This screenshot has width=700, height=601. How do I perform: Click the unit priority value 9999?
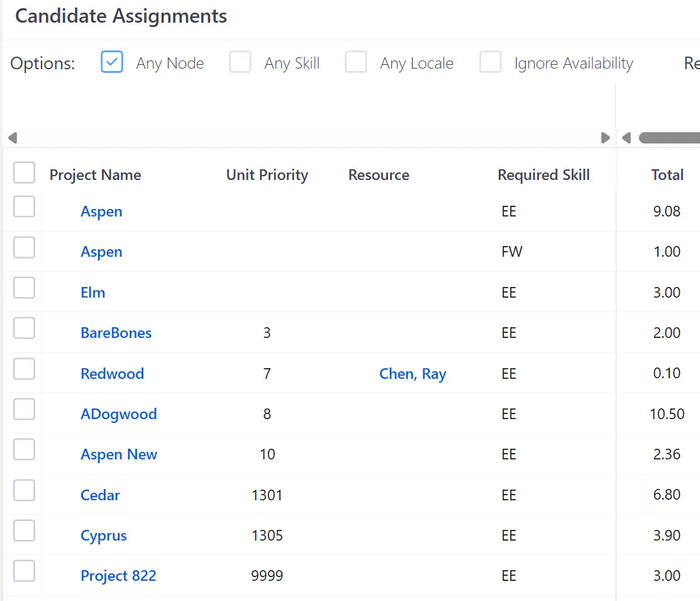267,576
